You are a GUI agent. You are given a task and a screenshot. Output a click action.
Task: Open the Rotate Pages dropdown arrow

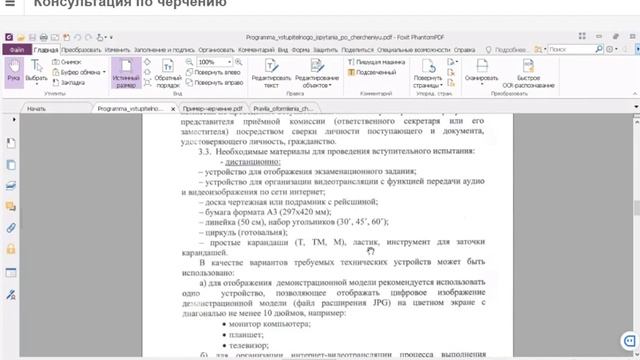pos(441,85)
